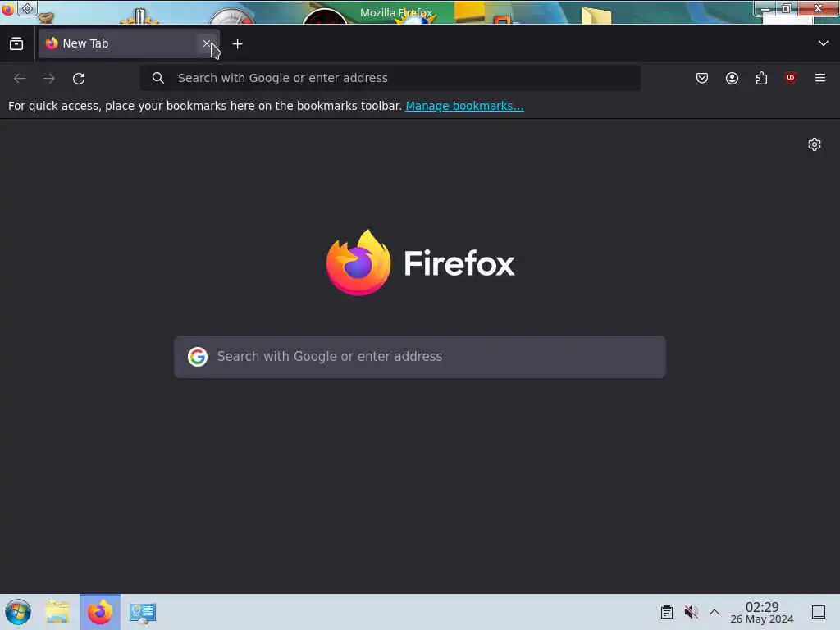
Task: Reload the current page
Action: click(x=79, y=78)
